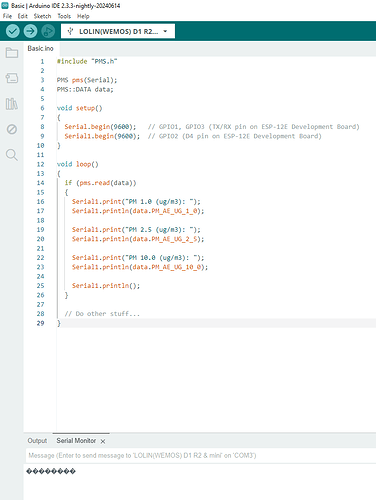This screenshot has height=500, width=376.
Task: Click line number 28 in gutter
Action: (x=40, y=314)
